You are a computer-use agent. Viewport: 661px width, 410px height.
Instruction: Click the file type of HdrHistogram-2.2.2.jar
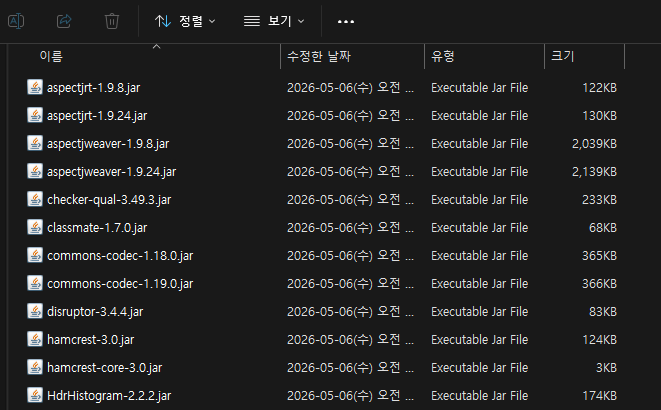tap(479, 396)
